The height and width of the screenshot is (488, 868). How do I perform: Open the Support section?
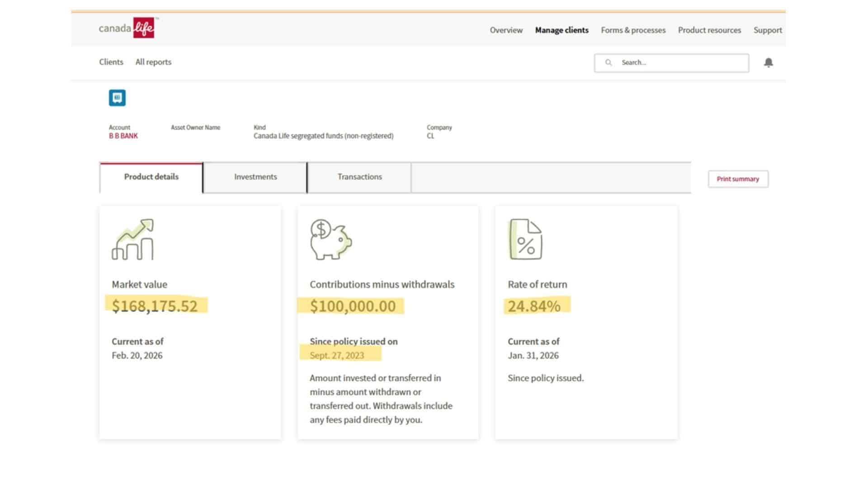point(767,30)
